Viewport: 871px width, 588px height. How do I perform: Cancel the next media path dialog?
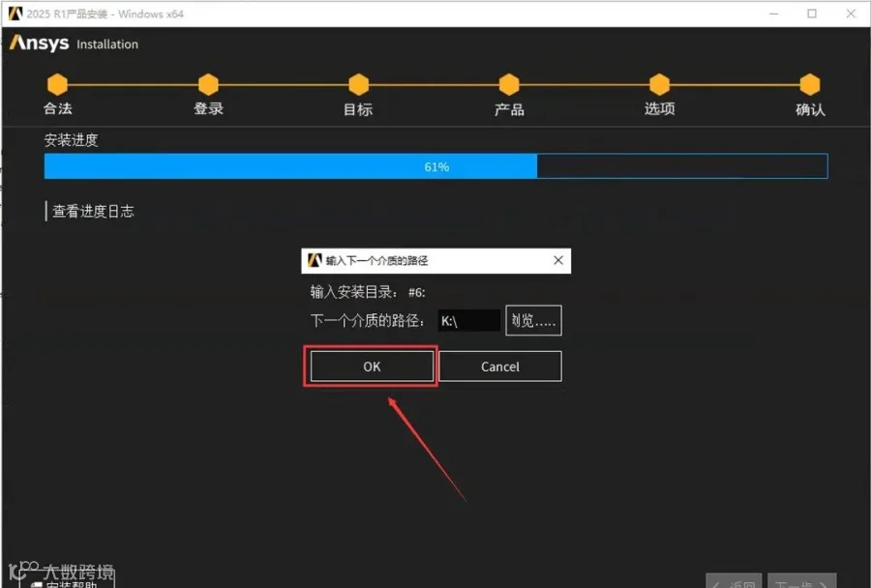pyautogui.click(x=500, y=367)
